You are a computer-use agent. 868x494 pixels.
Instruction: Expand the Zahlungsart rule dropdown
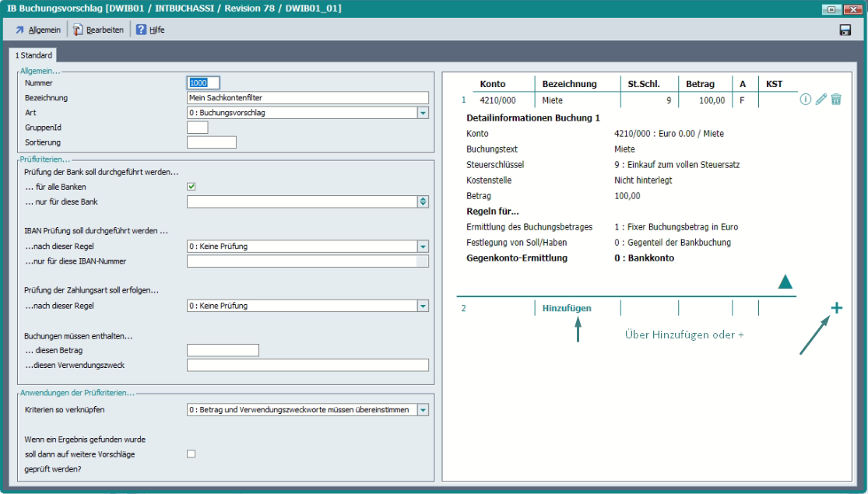[x=423, y=307]
